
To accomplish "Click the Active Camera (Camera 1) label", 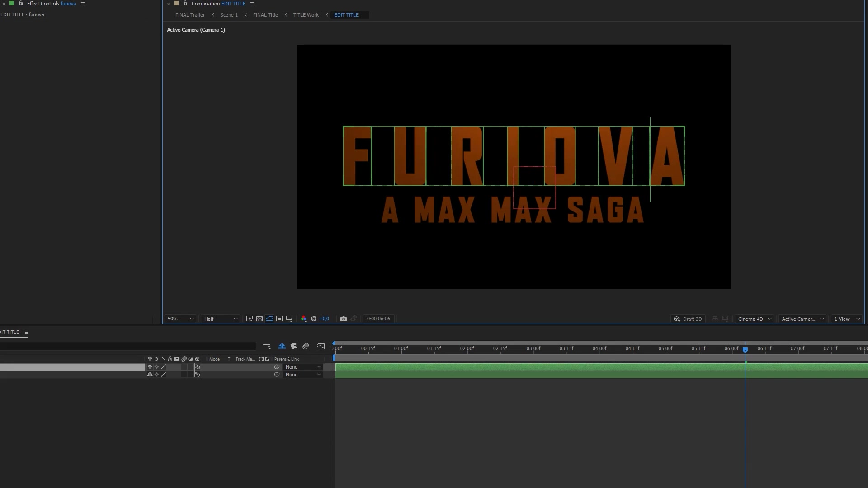I will [x=196, y=30].
